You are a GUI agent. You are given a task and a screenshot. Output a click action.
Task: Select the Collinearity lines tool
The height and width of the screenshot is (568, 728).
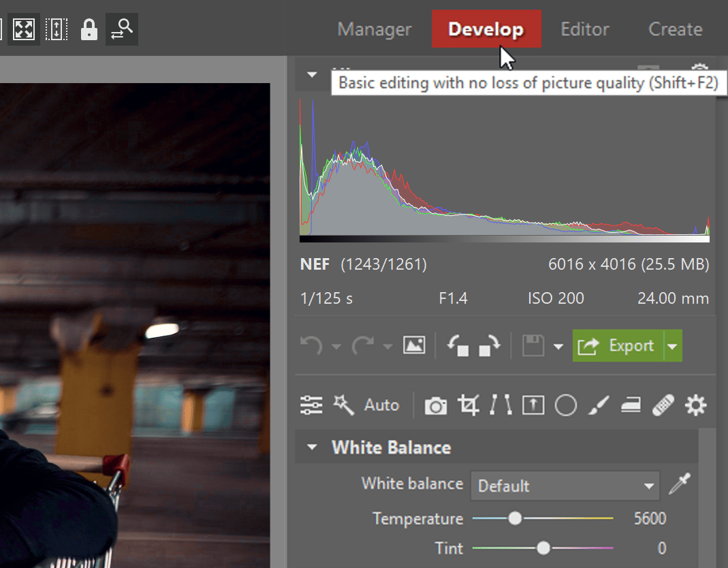pos(501,405)
